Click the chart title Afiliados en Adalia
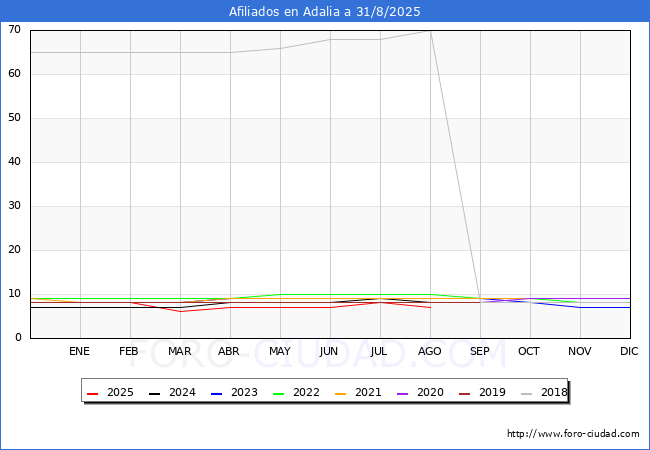The width and height of the screenshot is (650, 450). point(325,12)
